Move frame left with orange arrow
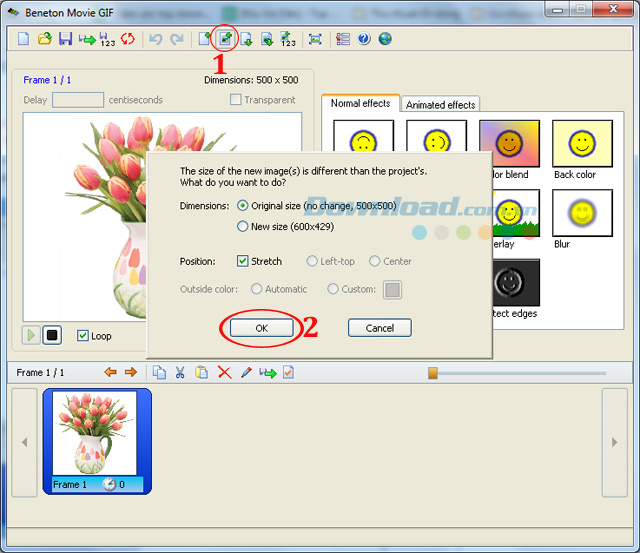 pos(110,372)
